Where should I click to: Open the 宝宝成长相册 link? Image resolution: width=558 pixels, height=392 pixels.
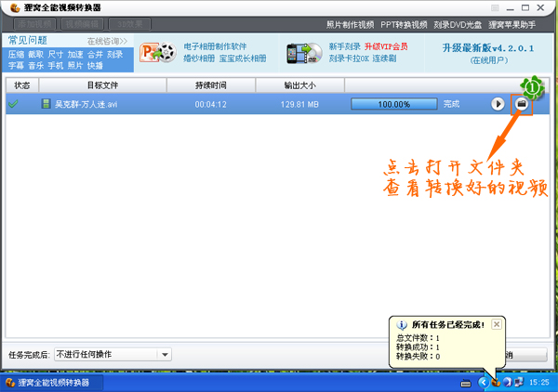point(243,59)
